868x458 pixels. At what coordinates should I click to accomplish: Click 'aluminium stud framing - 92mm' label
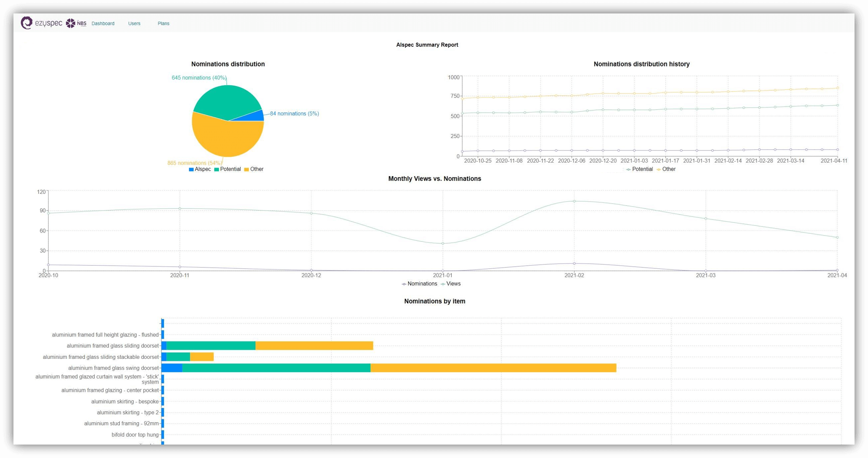[x=122, y=424]
